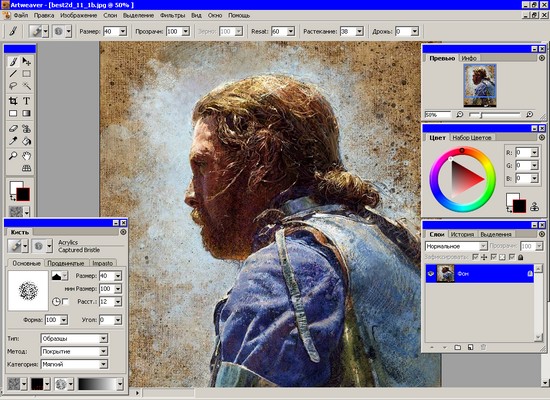Choose the Text tool
This screenshot has height=400, width=550.
[26, 101]
